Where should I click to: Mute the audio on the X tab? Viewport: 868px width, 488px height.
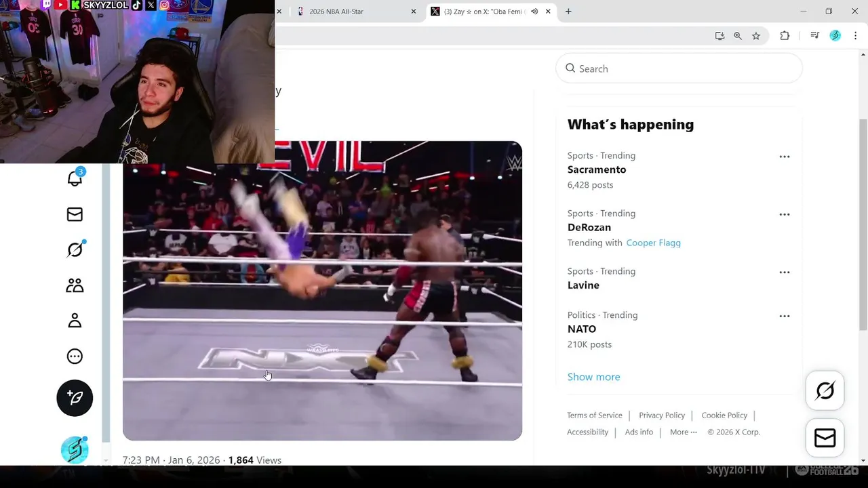534,12
